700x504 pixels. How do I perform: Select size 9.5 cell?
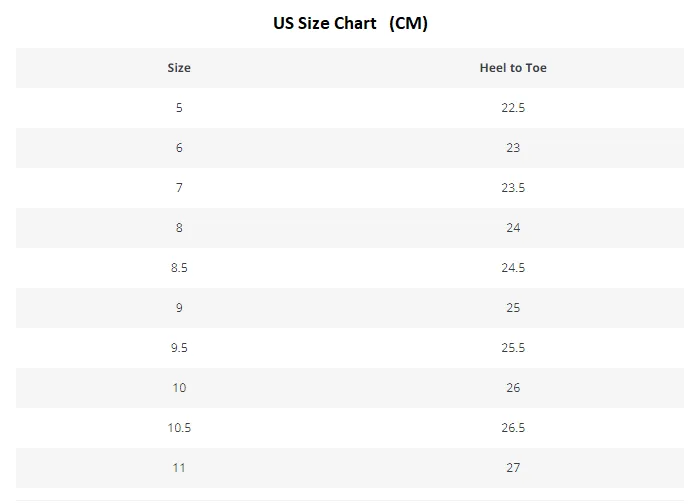[179, 348]
